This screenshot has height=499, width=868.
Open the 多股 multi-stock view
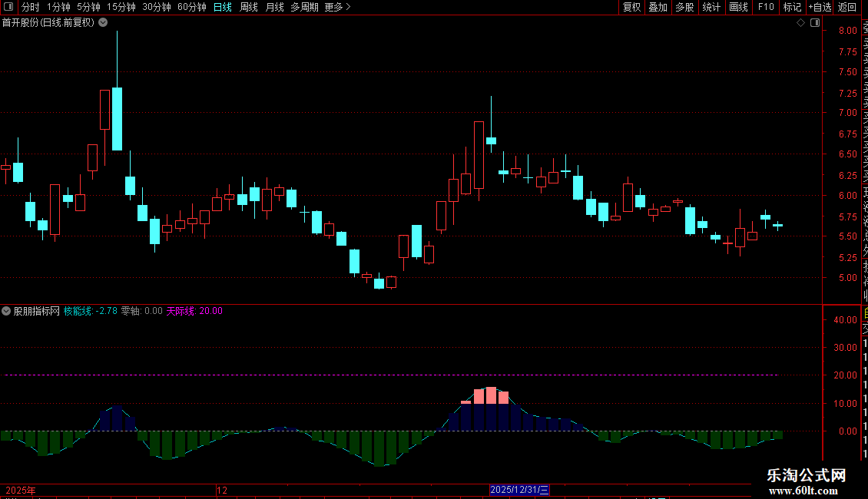(x=684, y=7)
